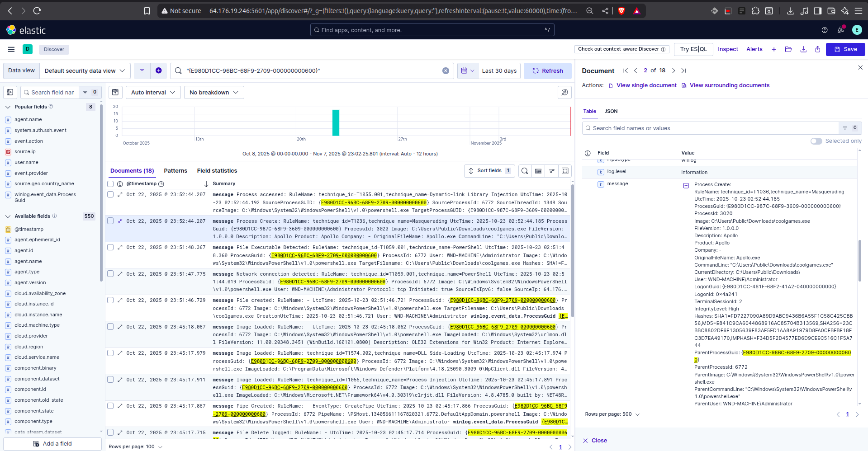The height and width of the screenshot is (451, 868).
Task: Enable the Selected only switch
Action: pyautogui.click(x=816, y=141)
